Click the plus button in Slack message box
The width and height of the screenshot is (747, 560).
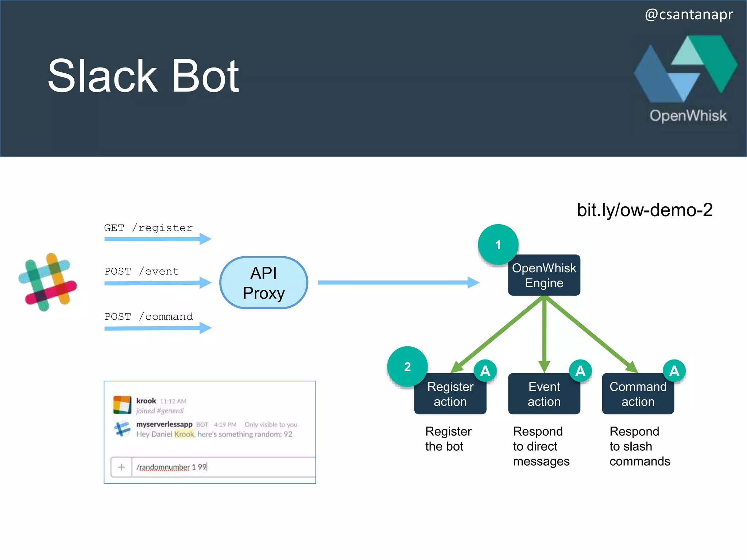[121, 467]
